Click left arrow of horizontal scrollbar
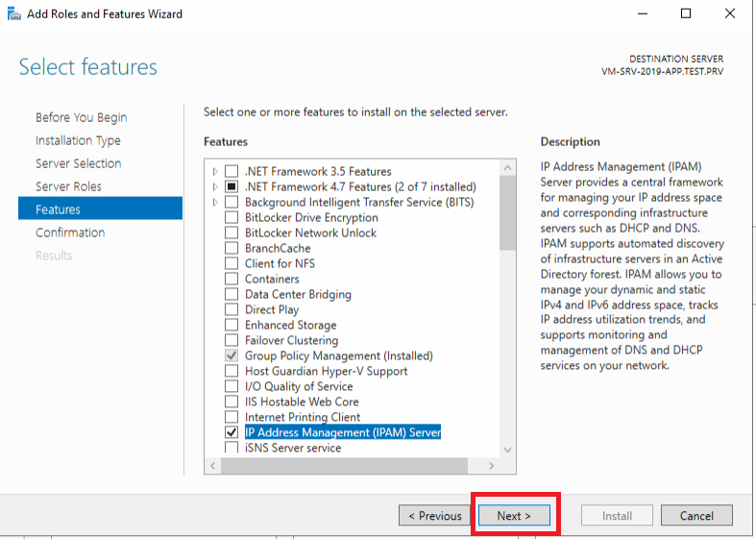756x539 pixels. coord(212,466)
